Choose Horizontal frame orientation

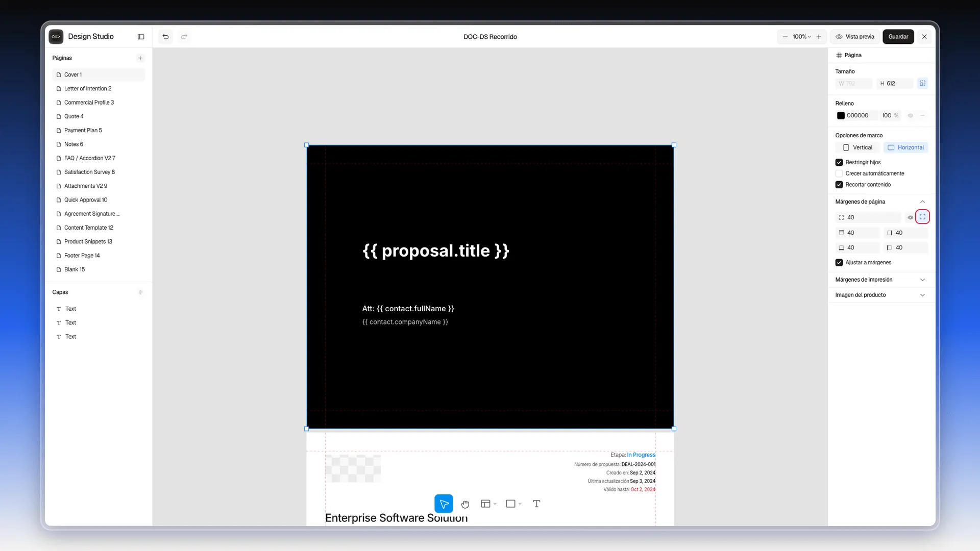(x=905, y=147)
